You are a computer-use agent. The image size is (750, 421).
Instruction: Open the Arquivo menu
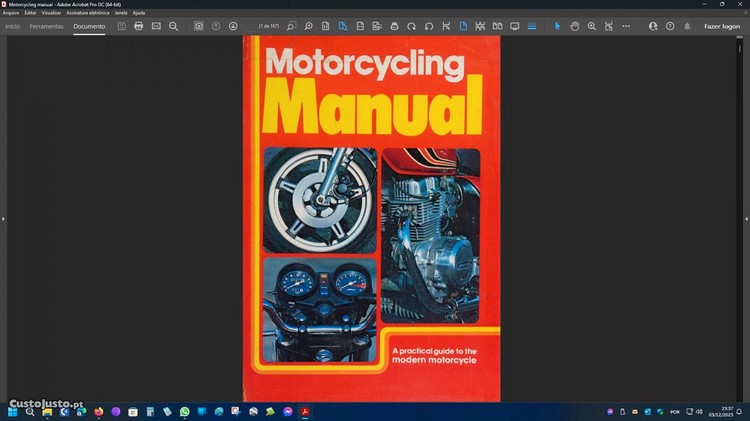11,12
